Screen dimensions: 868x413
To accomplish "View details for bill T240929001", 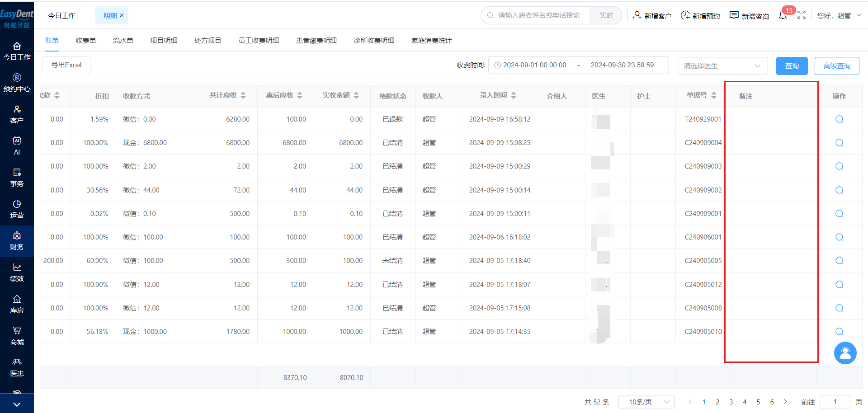I will pos(839,119).
